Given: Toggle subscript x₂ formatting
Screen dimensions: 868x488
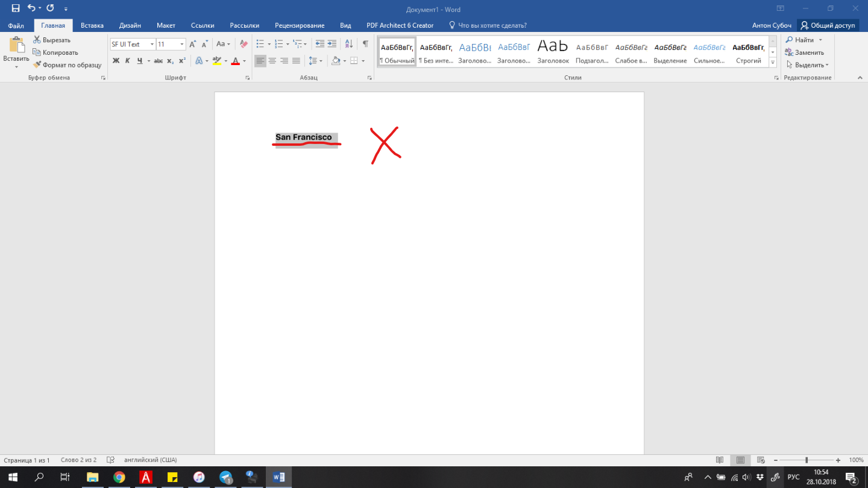Looking at the screenshot, I should (171, 61).
